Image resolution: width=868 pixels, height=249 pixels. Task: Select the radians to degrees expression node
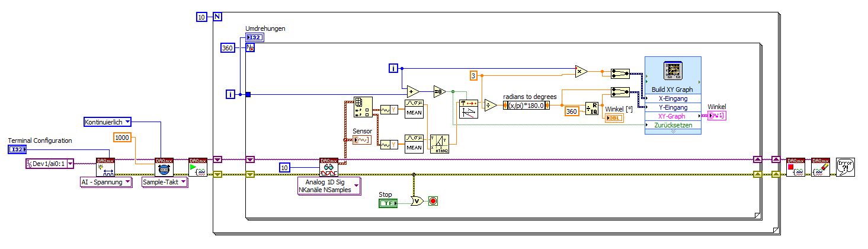526,105
